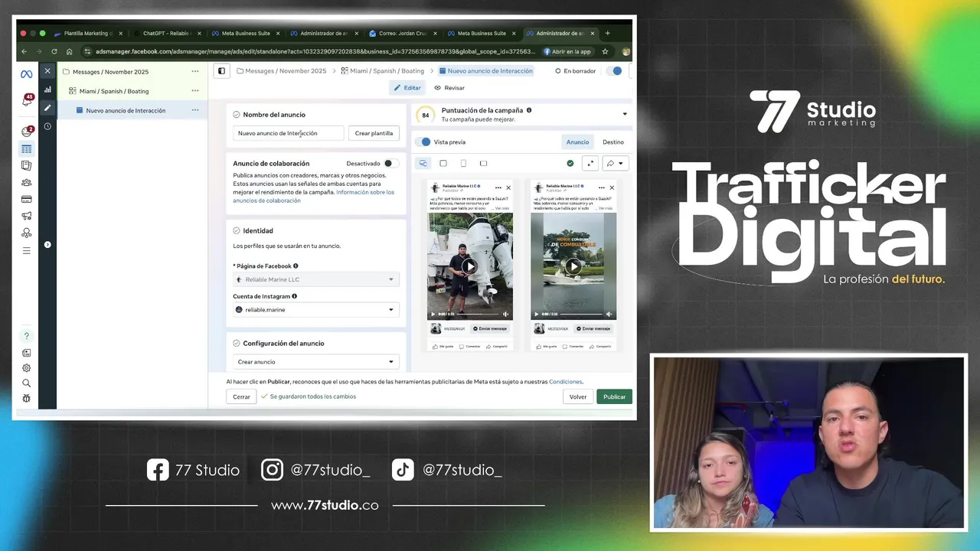The image size is (980, 551).
Task: Toggle the ad status switch beside En borrador
Action: pos(614,71)
